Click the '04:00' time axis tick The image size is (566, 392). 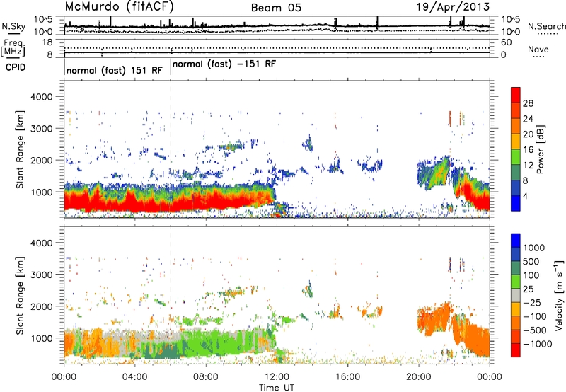[134, 377]
